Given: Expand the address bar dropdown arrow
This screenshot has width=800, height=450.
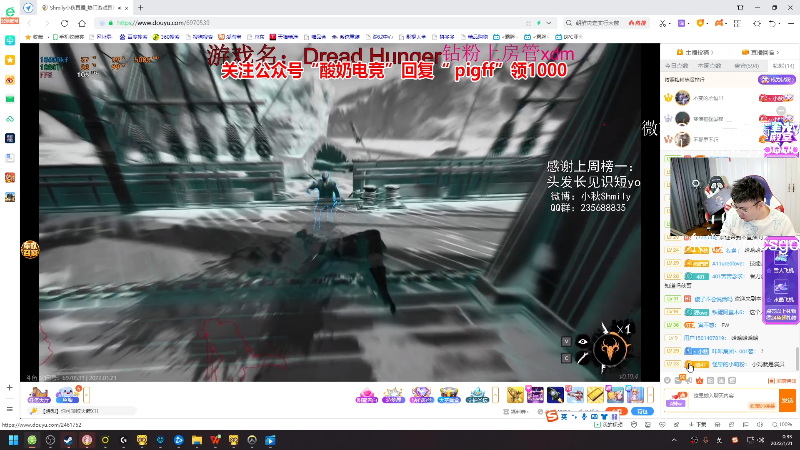Looking at the screenshot, I should [x=549, y=23].
